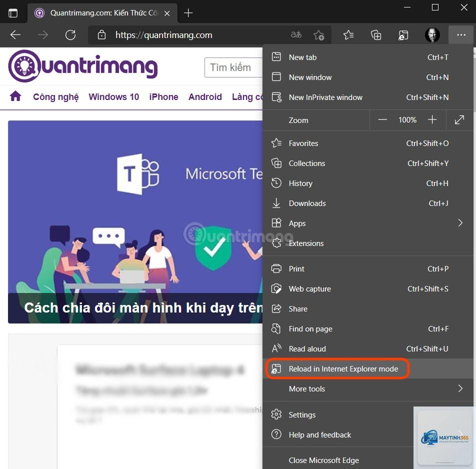Click the Quantrimang logo
Screen dimensions: 476x469
(x=83, y=66)
